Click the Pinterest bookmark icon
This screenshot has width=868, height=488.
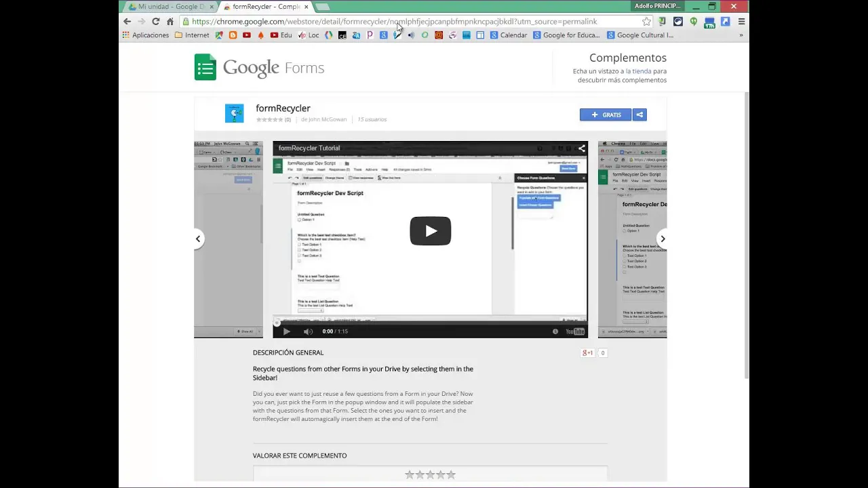[x=370, y=35]
